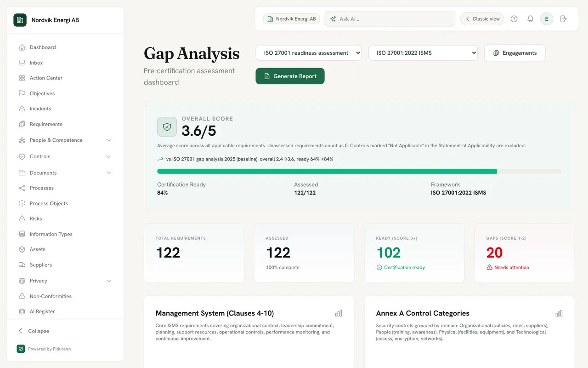Open the help question mark icon
Image resolution: width=588 pixels, height=368 pixels.
tap(514, 19)
